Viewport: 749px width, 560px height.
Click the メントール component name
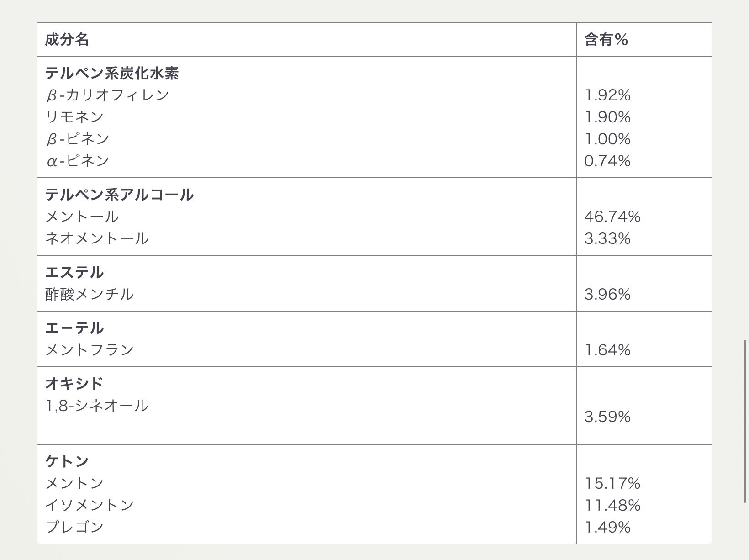pyautogui.click(x=82, y=217)
